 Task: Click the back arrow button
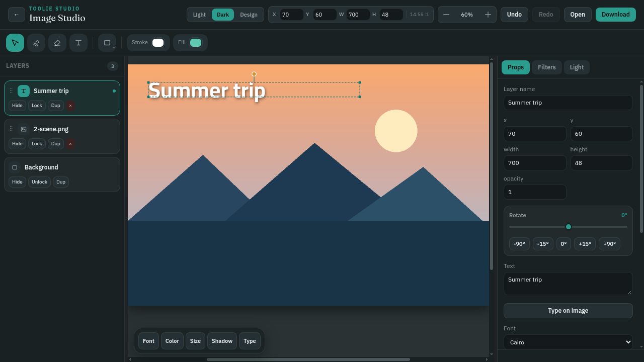pyautogui.click(x=17, y=15)
